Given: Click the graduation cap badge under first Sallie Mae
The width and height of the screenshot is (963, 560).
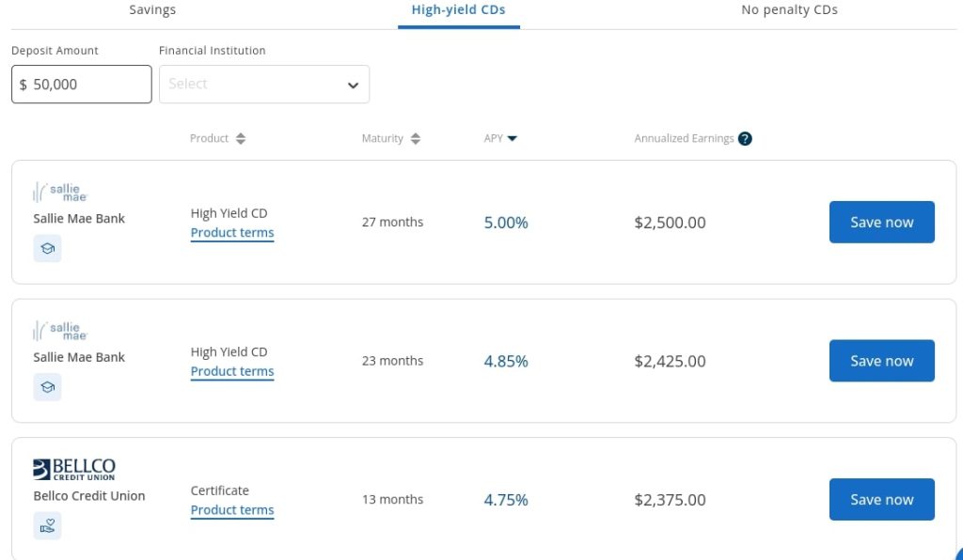Looking at the screenshot, I should coord(47,249).
